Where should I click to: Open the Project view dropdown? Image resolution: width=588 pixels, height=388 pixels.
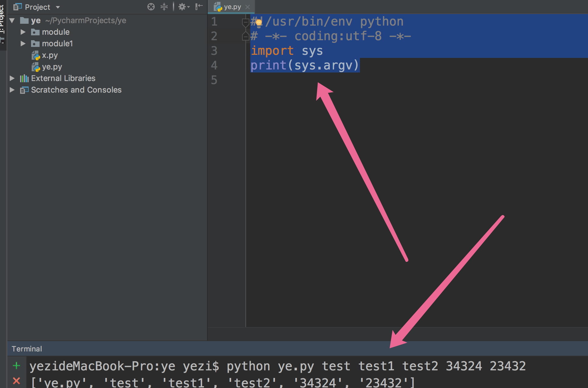click(58, 7)
